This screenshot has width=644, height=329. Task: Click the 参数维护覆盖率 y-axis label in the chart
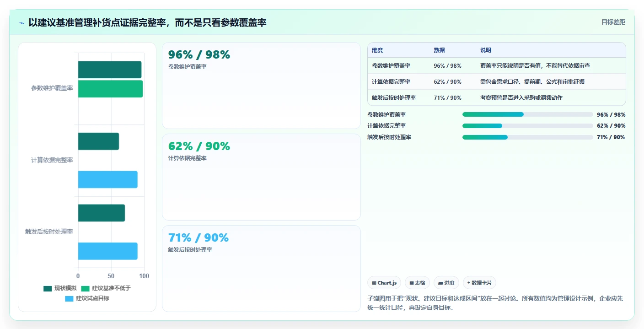coord(52,88)
